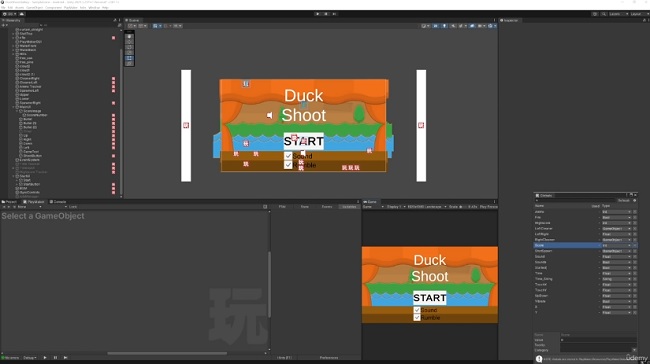Collapse the MainUI object in Hierarchy

coord(14,107)
